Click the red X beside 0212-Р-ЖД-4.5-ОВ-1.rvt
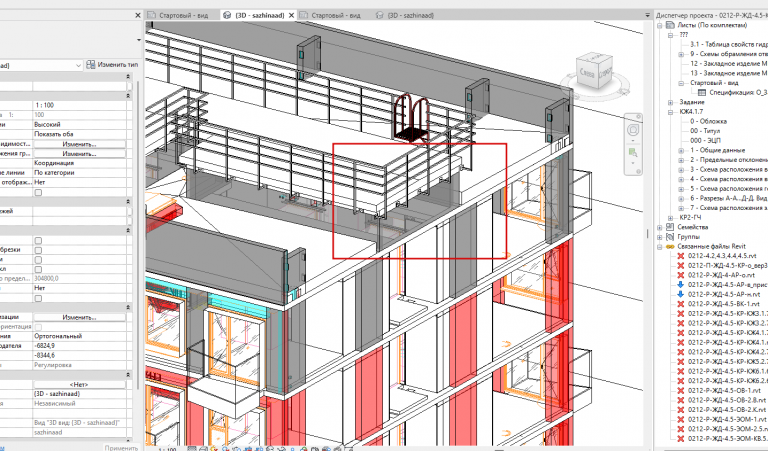The height and width of the screenshot is (451, 768). tap(680, 391)
